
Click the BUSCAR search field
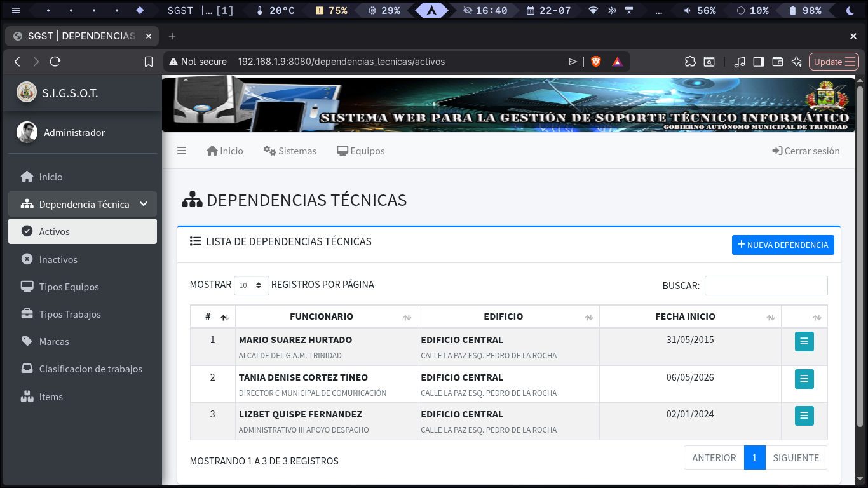pos(766,285)
